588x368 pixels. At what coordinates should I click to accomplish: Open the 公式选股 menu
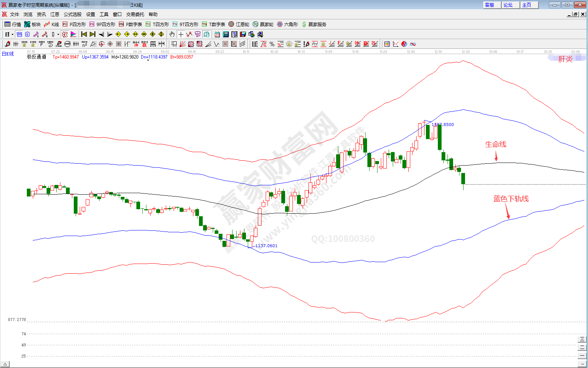pyautogui.click(x=72, y=15)
